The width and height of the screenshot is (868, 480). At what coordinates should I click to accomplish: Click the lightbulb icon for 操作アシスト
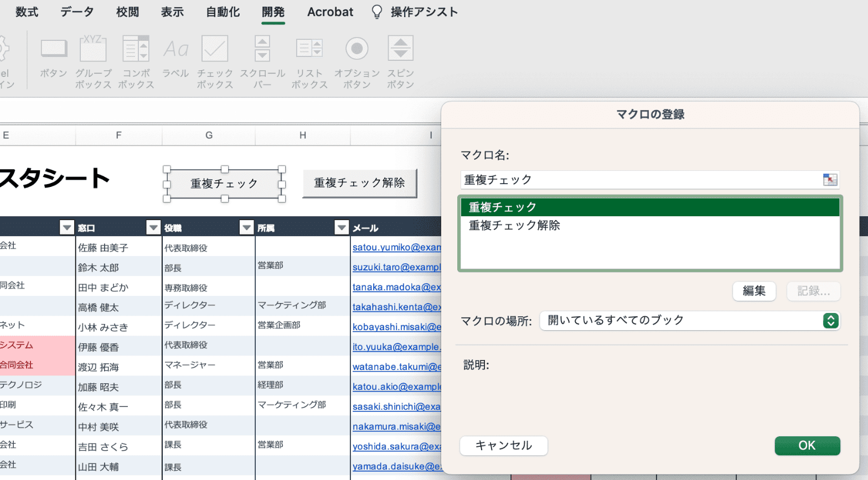377,12
